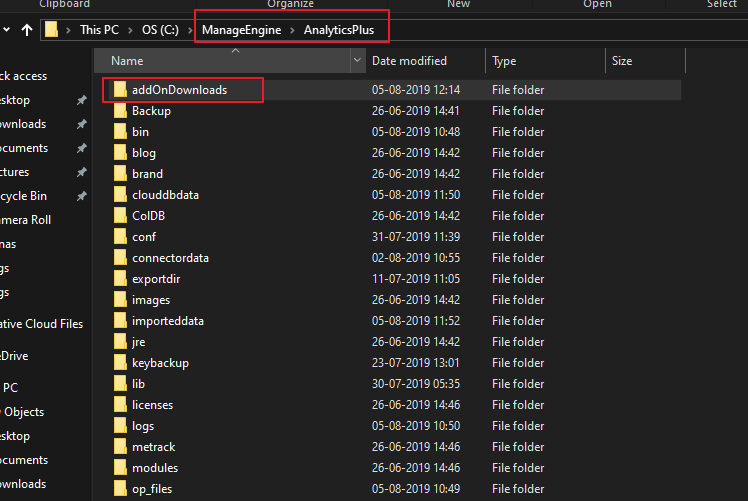
Task: Select 'This PC' in the breadcrumb path
Action: [x=99, y=30]
